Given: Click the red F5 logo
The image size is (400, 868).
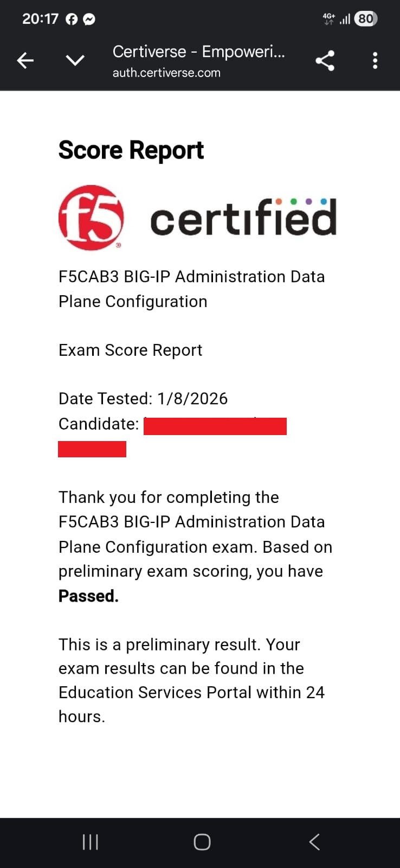Looking at the screenshot, I should [x=91, y=218].
